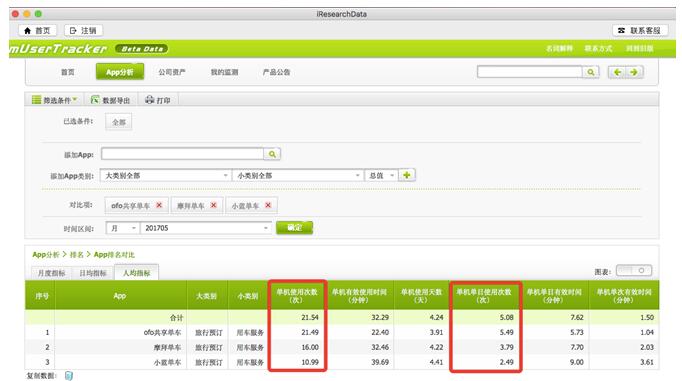Remove 小蓝单车 from comparison items
This screenshot has width=682, height=381.
[x=268, y=205]
